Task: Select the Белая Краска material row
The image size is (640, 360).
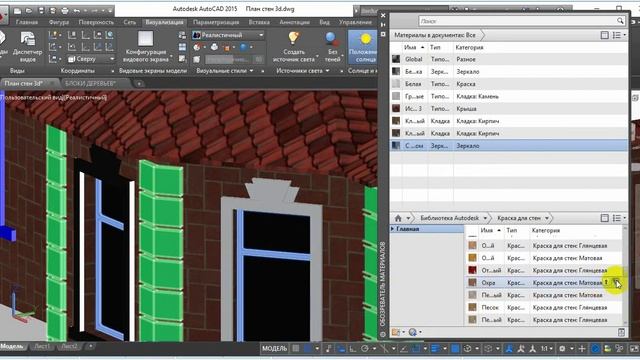Action: coord(509,84)
